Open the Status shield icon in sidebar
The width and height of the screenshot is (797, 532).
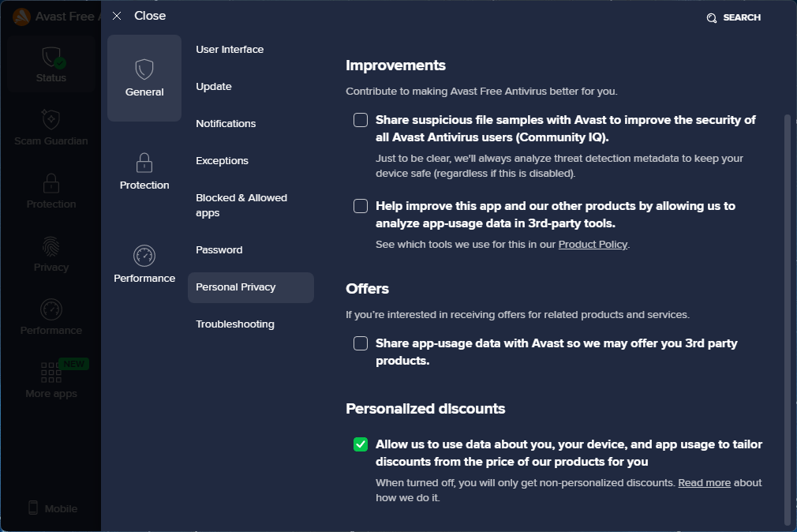tap(52, 57)
